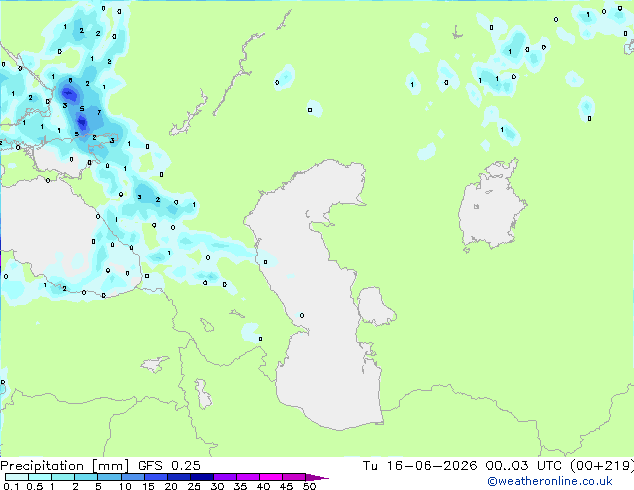
Task: Click the 0.1–0.5 mm legend color swatch
Action: [17, 477]
